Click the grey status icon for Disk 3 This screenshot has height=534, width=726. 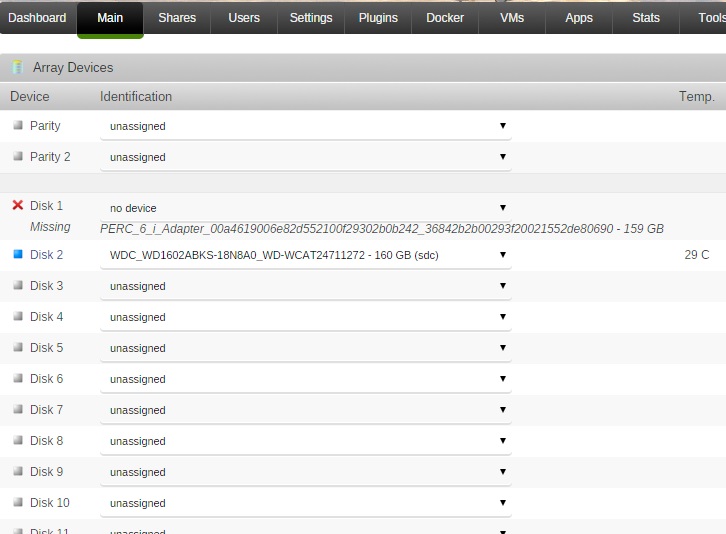point(18,285)
